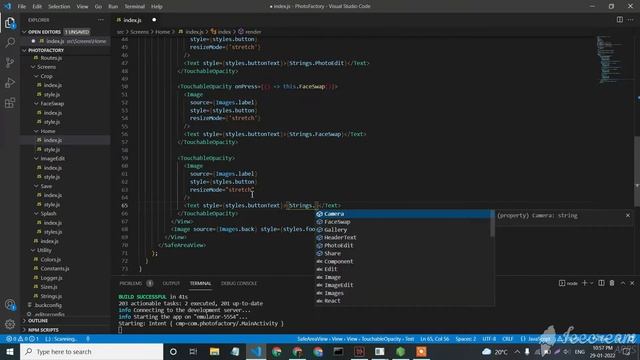This screenshot has height=360, width=640.
Task: Open the File menu
Action: pos(22,7)
